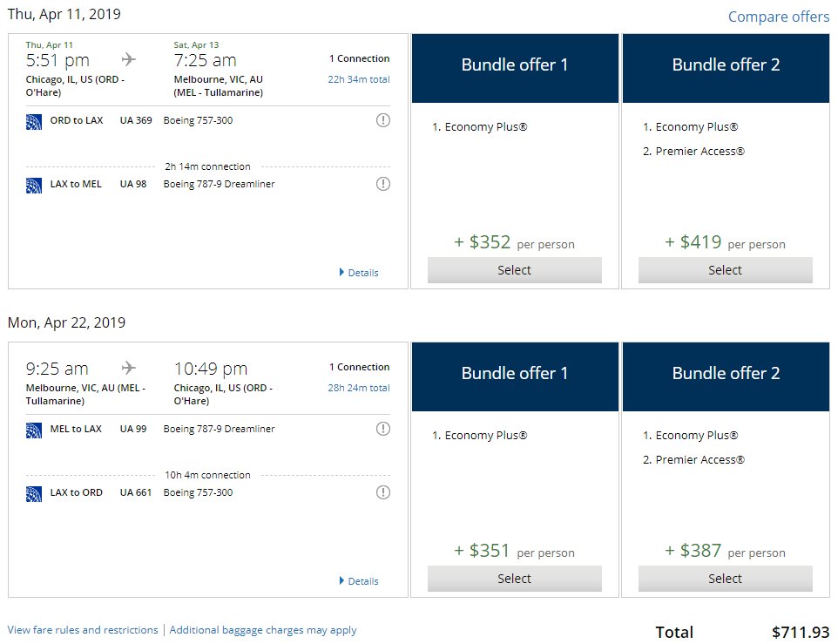Click United logo beside LAX to ORD
Screen dimensions: 838x644
pos(34,493)
